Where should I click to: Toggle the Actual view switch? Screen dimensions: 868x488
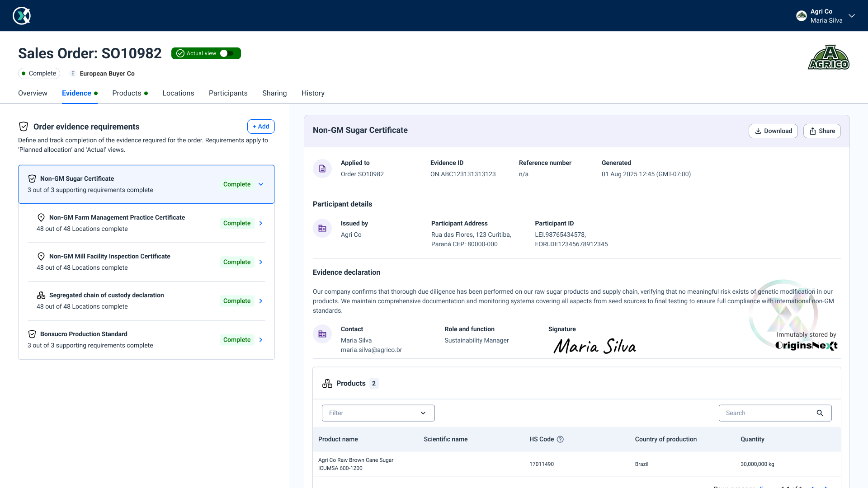227,53
